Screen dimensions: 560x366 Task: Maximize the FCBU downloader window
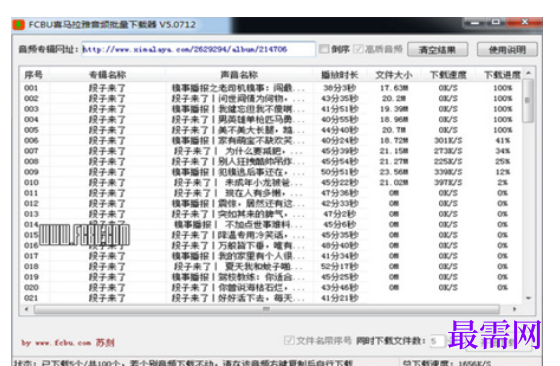pyautogui.click(x=496, y=23)
